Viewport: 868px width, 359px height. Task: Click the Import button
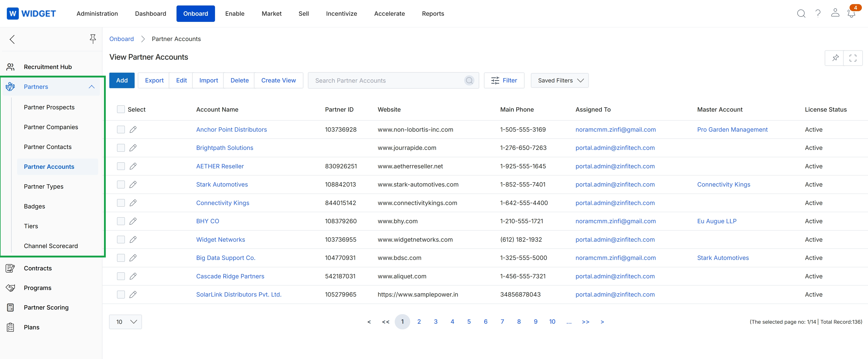coord(208,81)
